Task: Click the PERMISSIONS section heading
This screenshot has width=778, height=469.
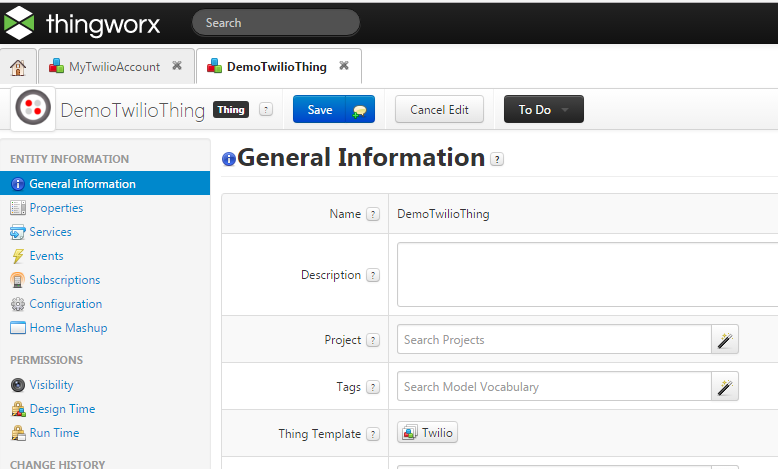Action: pyautogui.click(x=47, y=360)
